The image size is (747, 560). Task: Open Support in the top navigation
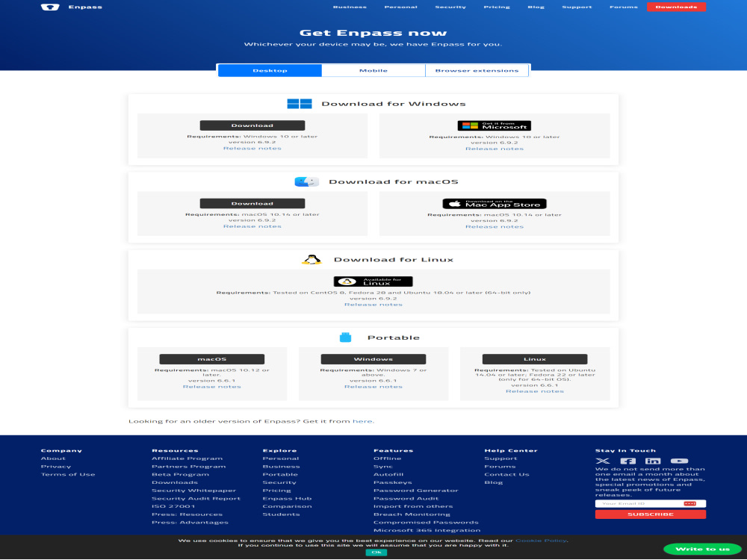point(577,7)
